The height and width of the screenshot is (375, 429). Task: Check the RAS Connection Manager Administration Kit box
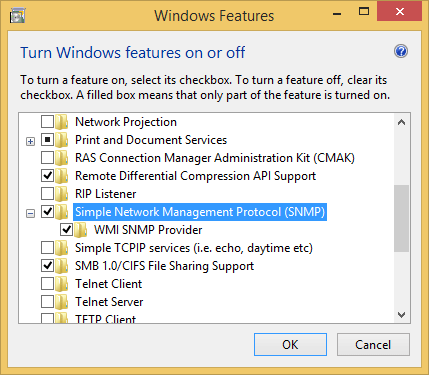pos(47,158)
